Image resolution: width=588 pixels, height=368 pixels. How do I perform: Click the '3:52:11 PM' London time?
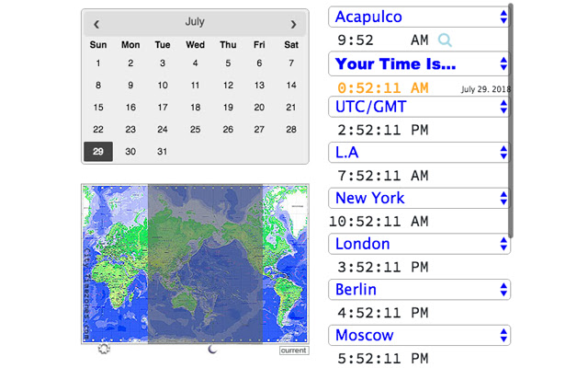click(x=383, y=268)
